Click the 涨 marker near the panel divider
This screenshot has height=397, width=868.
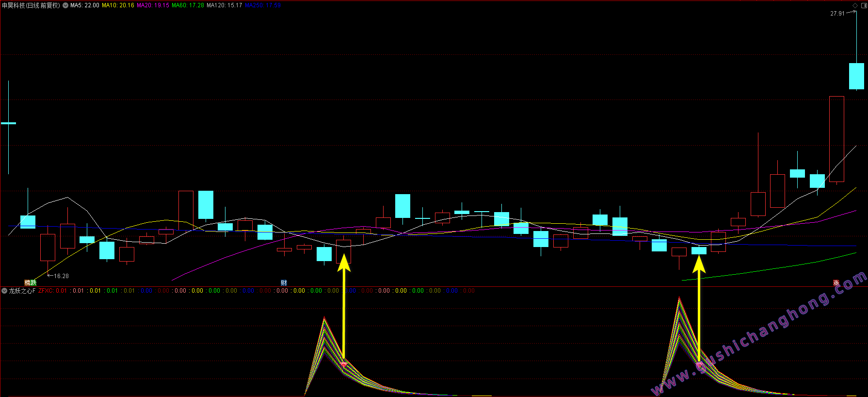click(x=836, y=282)
